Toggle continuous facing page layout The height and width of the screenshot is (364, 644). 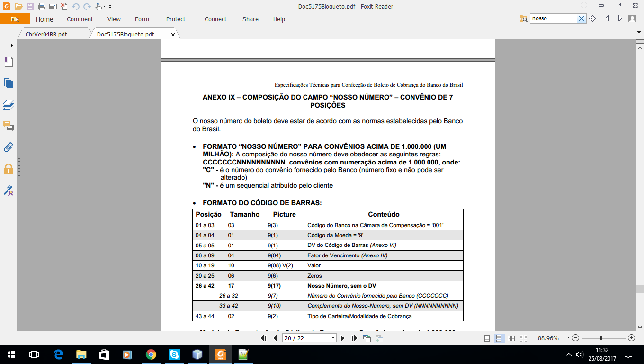pyautogui.click(x=523, y=338)
